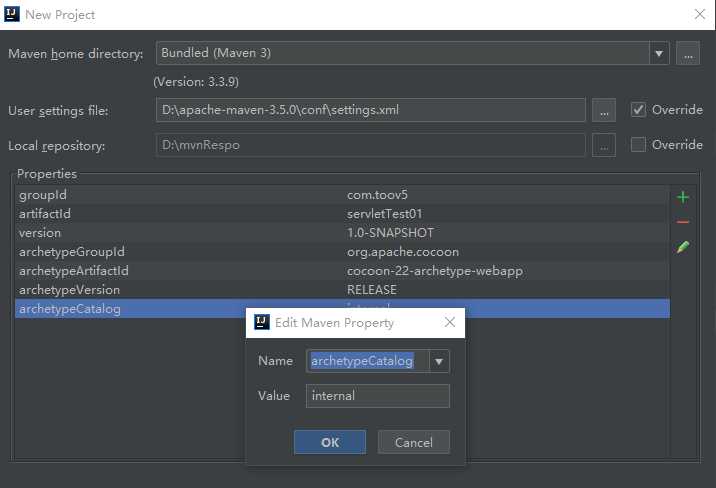This screenshot has width=716, height=488.
Task: Click the green plus add property icon
Action: pos(683,197)
